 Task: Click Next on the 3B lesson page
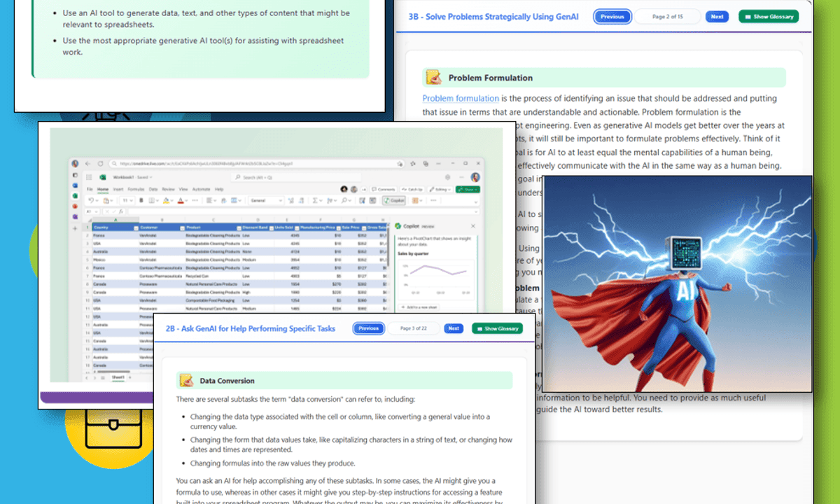(717, 17)
